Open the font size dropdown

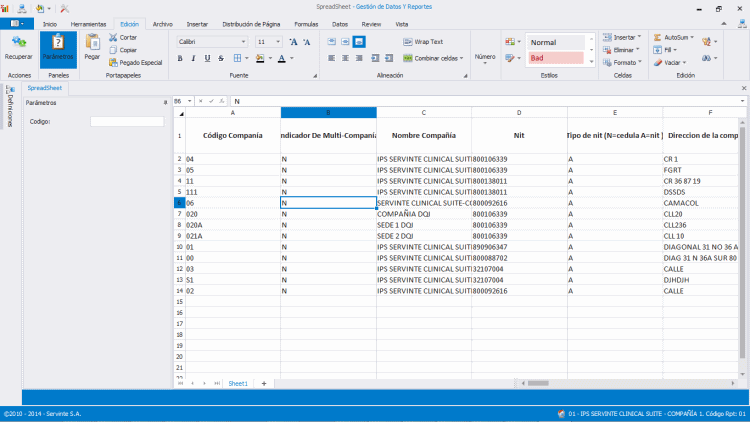278,42
